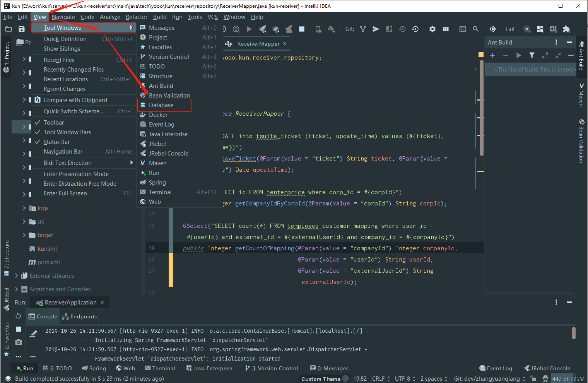Click the Git rollback icon
The width and height of the screenshot is (588, 383).
415,29
